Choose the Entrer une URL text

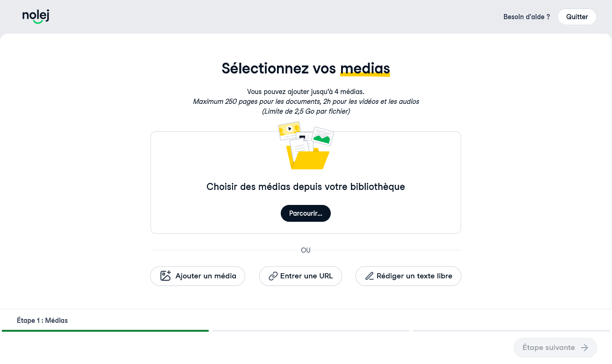(306, 276)
